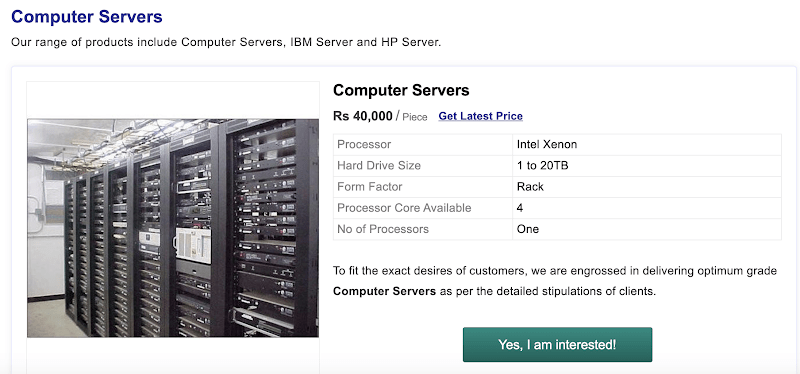Click the One value cell

pyautogui.click(x=647, y=229)
